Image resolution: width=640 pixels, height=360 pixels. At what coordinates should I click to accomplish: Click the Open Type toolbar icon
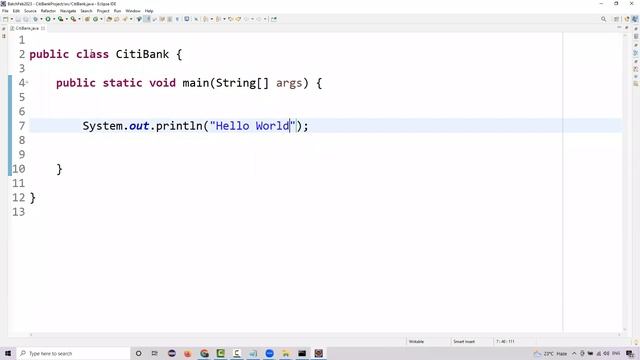(x=109, y=19)
